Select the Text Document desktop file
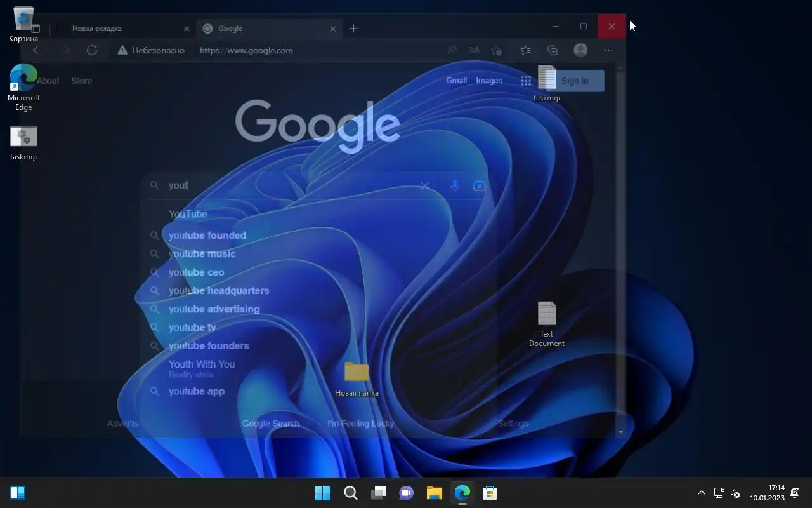 (547, 324)
